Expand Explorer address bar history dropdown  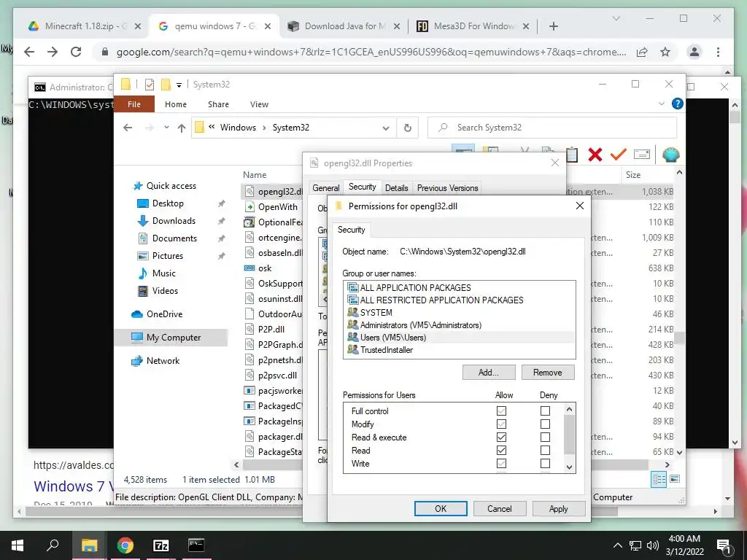pos(386,128)
